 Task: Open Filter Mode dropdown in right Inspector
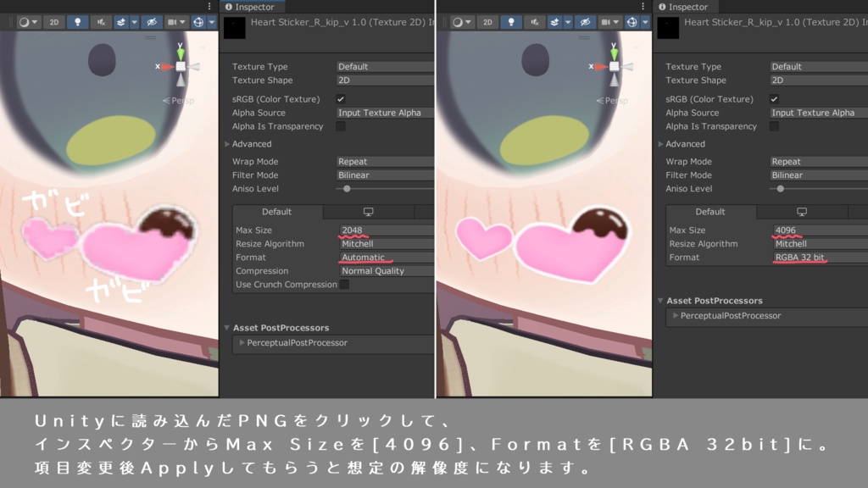tap(819, 175)
